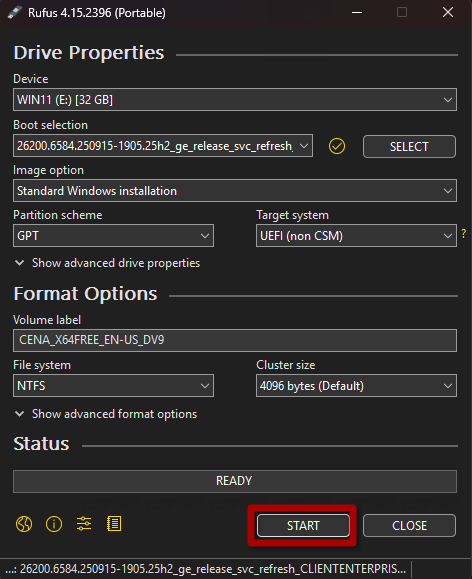Image resolution: width=472 pixels, height=579 pixels.
Task: Edit the Volume label text field
Action: click(235, 340)
